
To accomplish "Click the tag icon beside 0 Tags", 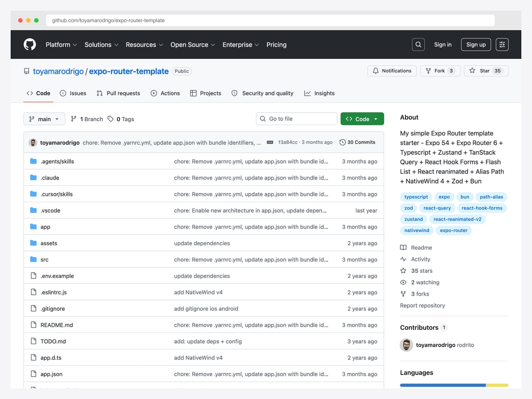I will 110,119.
